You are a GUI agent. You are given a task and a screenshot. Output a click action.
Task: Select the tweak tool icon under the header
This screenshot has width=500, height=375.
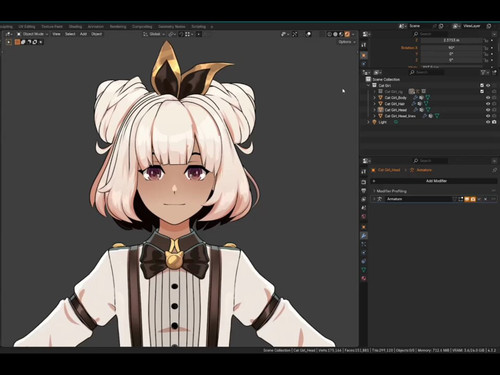9,42
